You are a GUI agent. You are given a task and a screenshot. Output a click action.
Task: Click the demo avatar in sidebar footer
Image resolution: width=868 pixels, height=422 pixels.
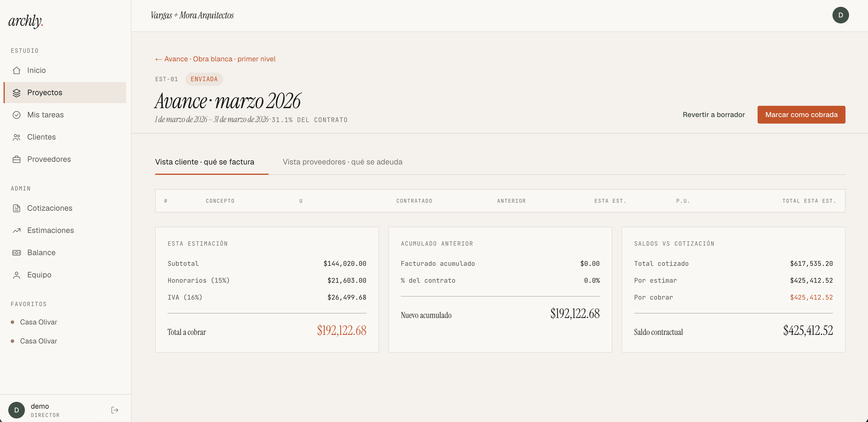[17, 410]
